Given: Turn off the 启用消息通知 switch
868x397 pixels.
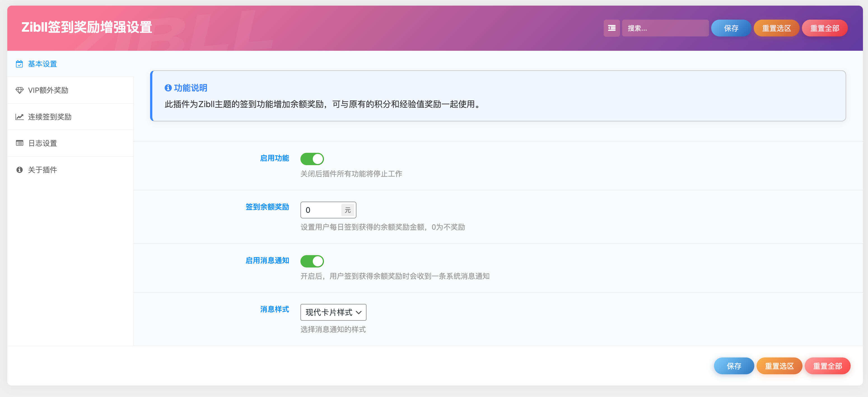Looking at the screenshot, I should (x=312, y=261).
